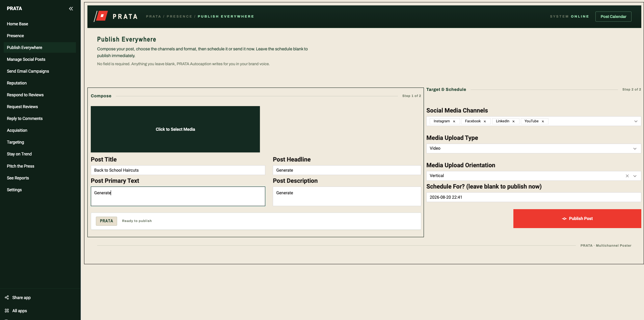Expand the Social Media Channels dropdown
The image size is (644, 320).
636,121
